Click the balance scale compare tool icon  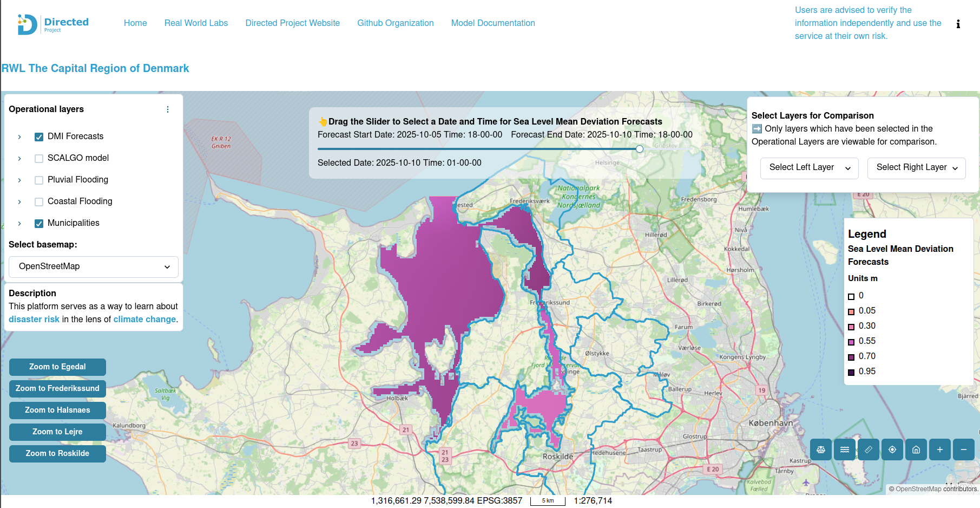821,450
